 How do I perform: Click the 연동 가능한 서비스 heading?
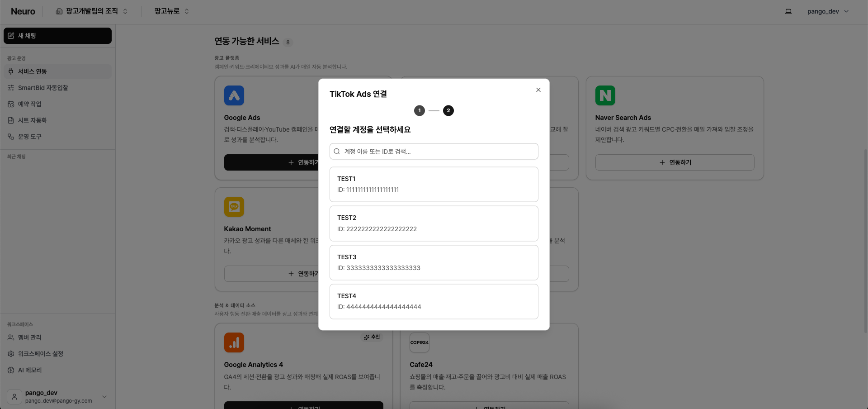[247, 41]
